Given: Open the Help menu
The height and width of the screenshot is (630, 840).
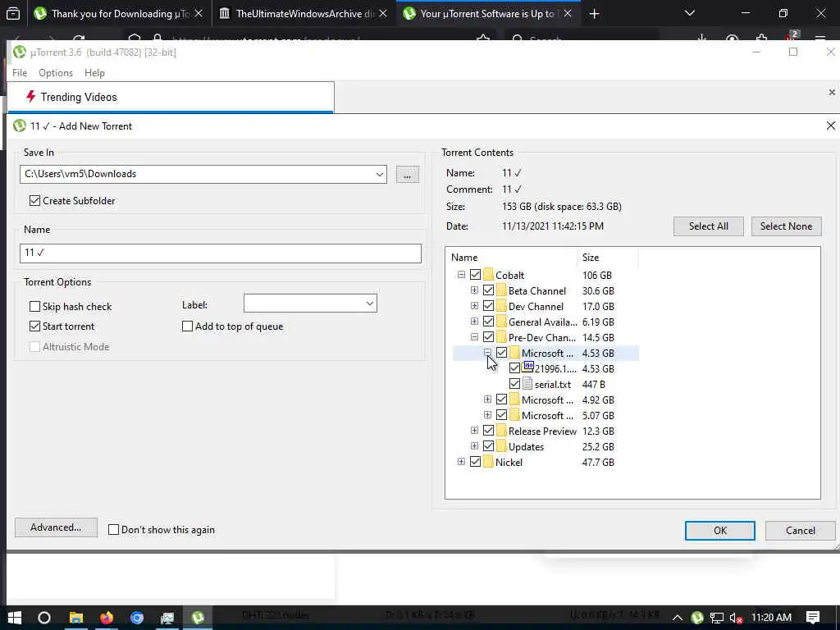Looking at the screenshot, I should tap(95, 73).
